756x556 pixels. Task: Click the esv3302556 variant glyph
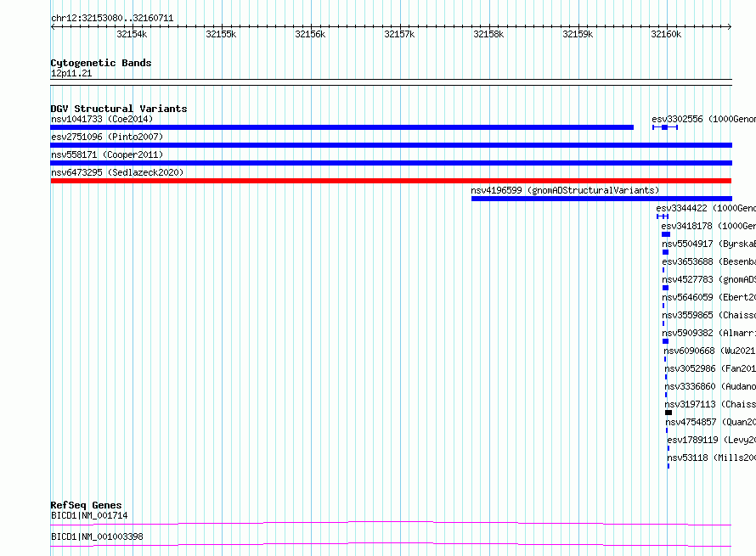[x=665, y=127]
